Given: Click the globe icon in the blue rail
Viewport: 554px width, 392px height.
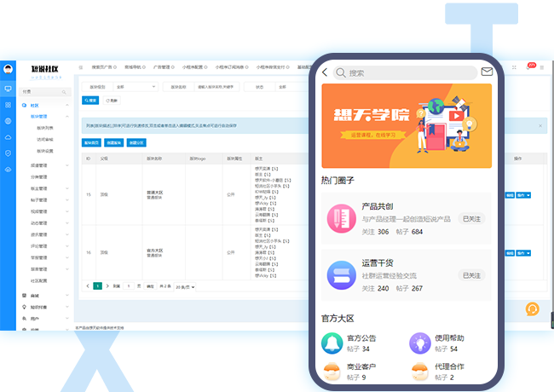Looking at the screenshot, I should tap(9, 121).
